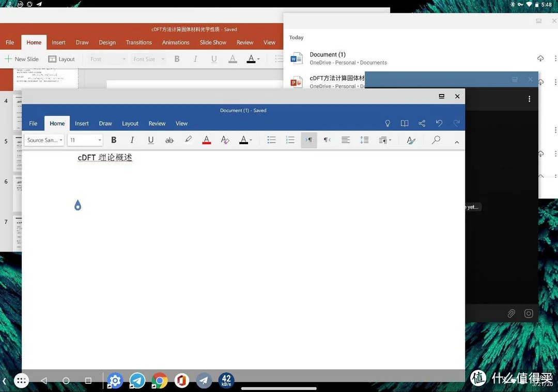Toggle Bold in Word toolbar
Viewport: 558px width, 392px height.
pyautogui.click(x=114, y=140)
